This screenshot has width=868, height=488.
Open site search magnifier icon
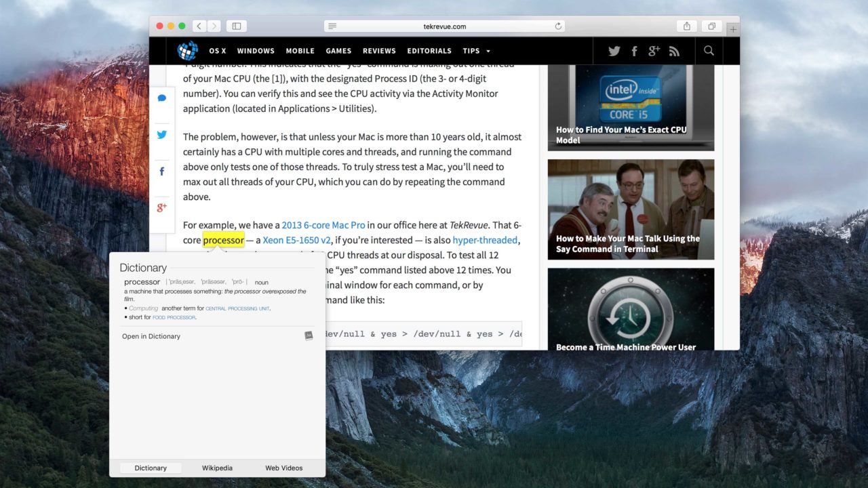(x=709, y=51)
